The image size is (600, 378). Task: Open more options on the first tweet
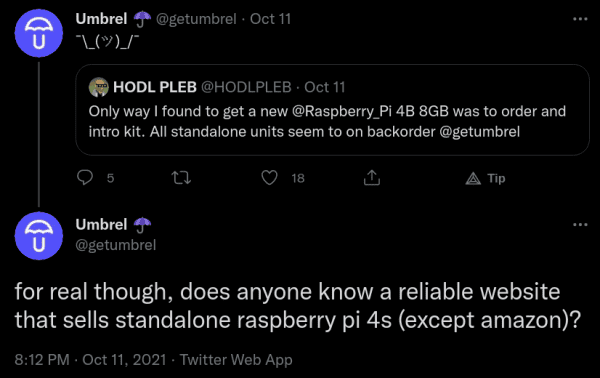click(x=580, y=19)
